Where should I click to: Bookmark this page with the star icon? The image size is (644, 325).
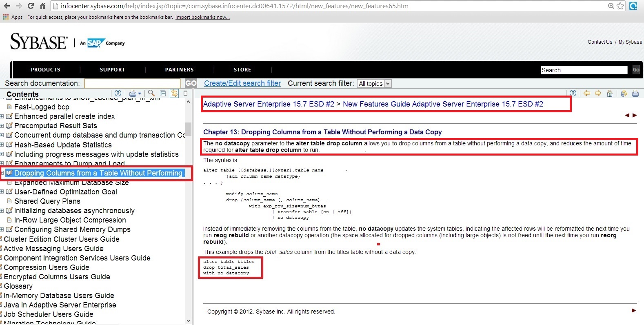pos(620,6)
